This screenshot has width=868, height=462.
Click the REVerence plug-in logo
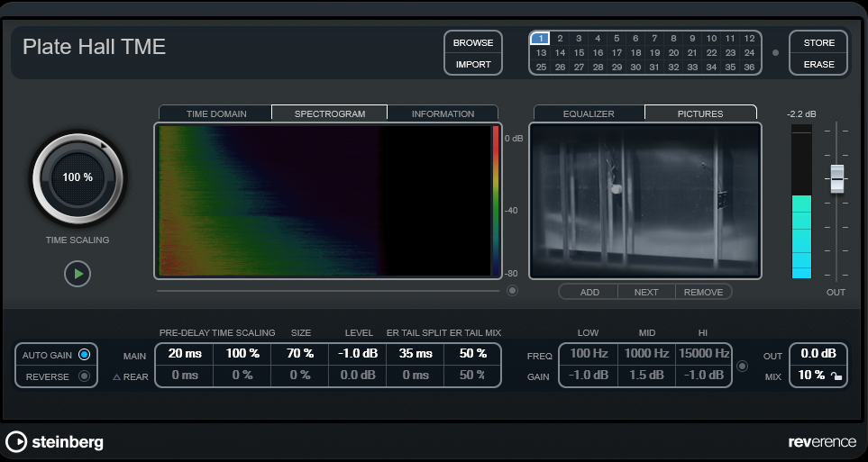(x=822, y=442)
